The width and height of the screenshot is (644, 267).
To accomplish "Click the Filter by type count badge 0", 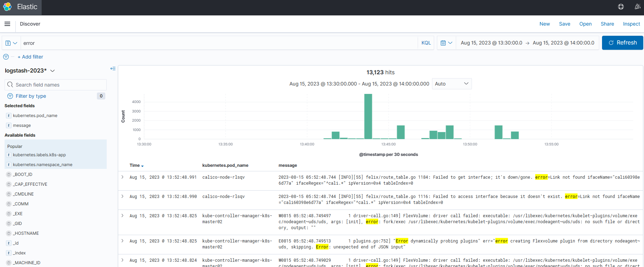I will coord(101,96).
